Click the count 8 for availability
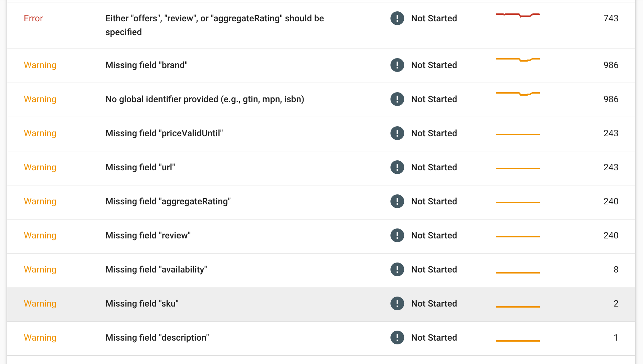 coord(615,269)
